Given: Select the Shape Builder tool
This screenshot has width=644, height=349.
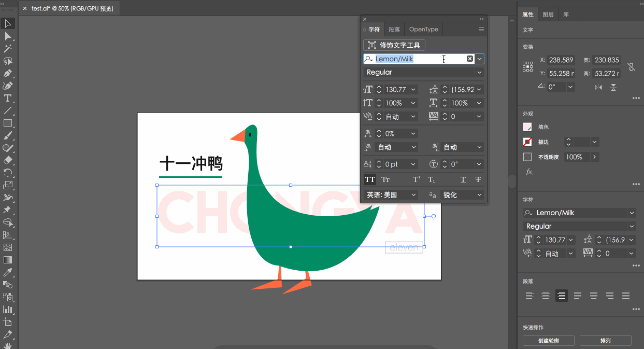Looking at the screenshot, I should click(8, 222).
